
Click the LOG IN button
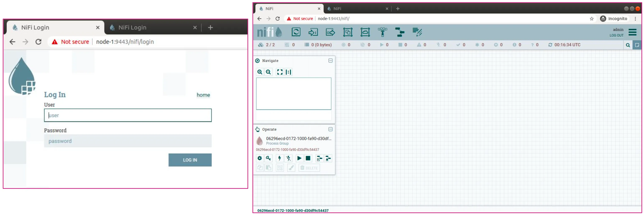pyautogui.click(x=190, y=160)
